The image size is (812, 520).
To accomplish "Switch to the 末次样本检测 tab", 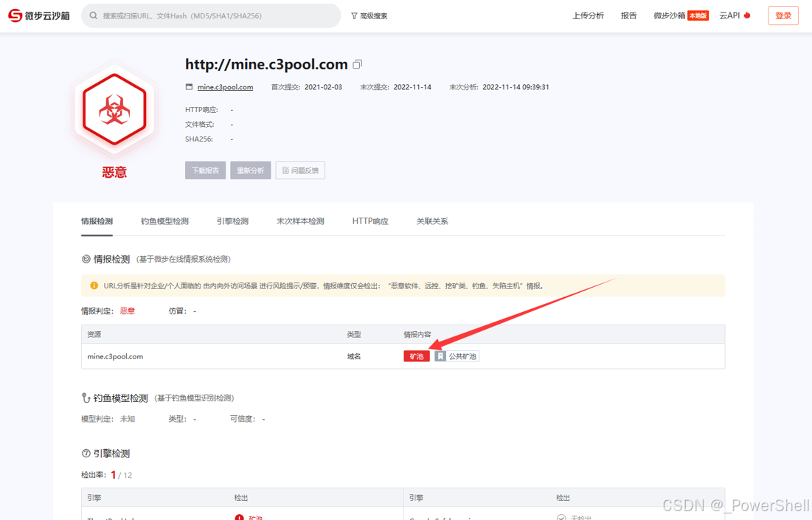I will point(300,221).
